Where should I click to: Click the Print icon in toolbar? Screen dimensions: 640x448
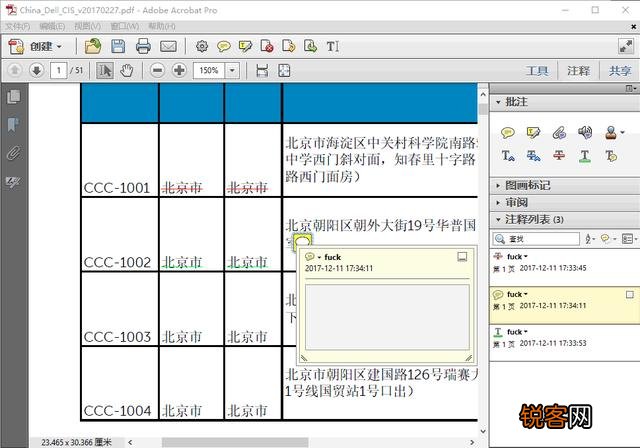coord(143,46)
